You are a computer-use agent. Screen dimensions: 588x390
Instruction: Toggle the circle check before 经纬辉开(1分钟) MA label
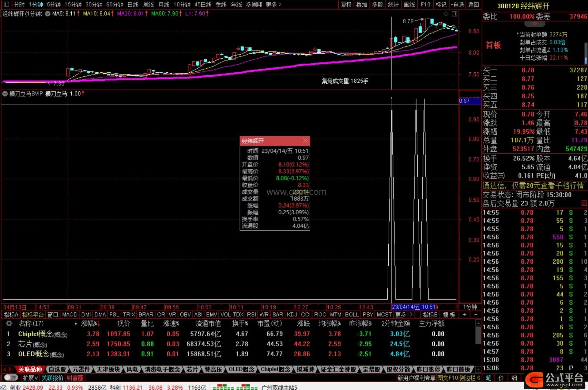(x=48, y=14)
